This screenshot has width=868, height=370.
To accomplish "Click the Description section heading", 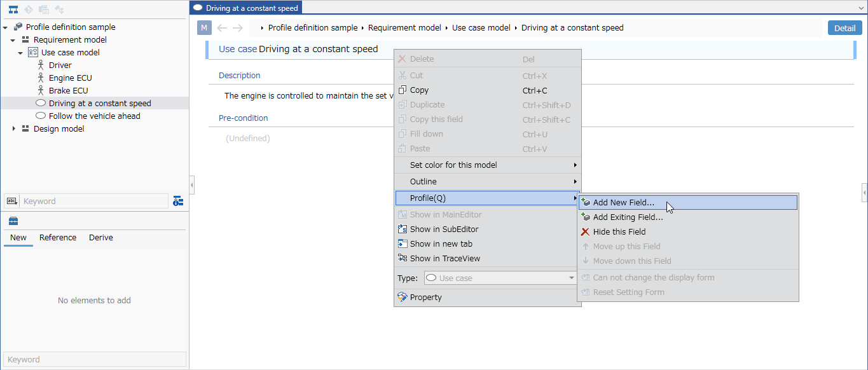I will coord(240,75).
